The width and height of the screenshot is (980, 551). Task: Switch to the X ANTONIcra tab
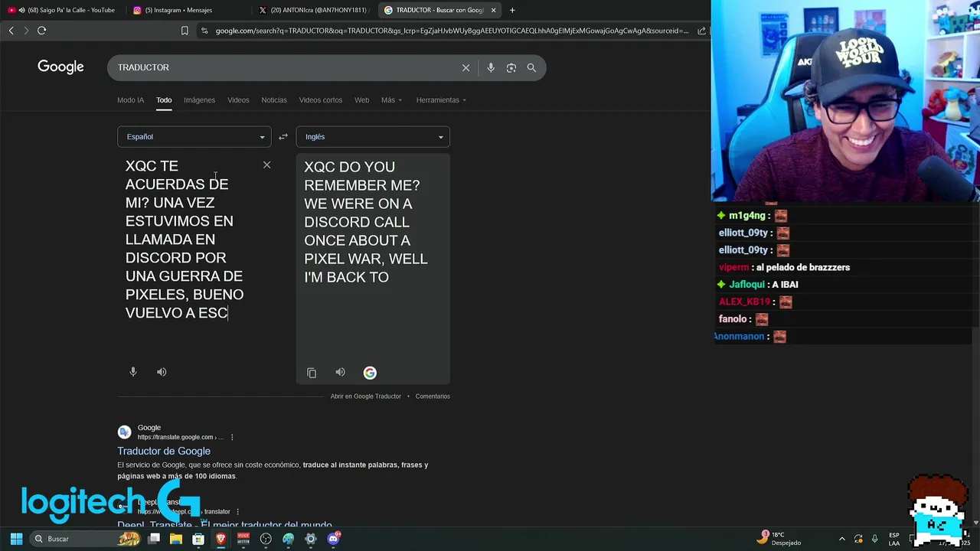point(314,10)
